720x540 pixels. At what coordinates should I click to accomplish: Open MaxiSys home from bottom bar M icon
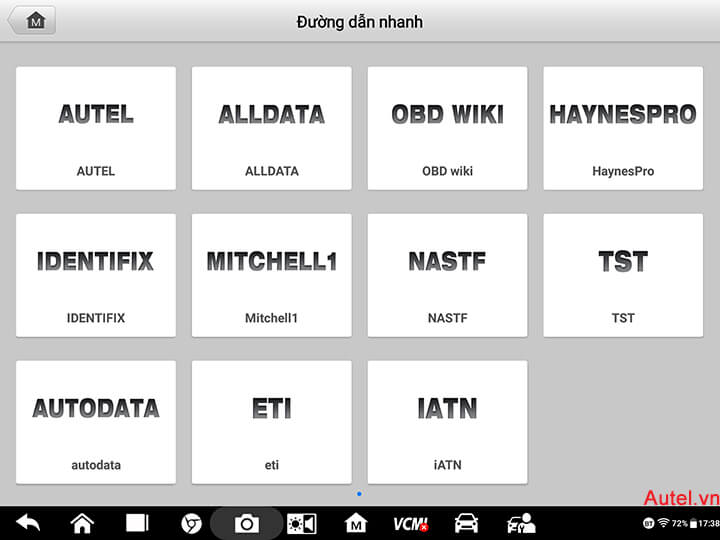click(356, 523)
